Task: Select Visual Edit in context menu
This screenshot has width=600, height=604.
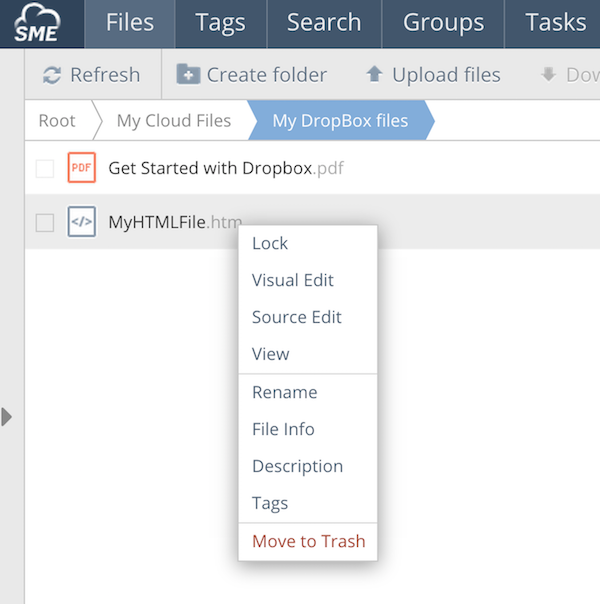Action: pyautogui.click(x=293, y=280)
